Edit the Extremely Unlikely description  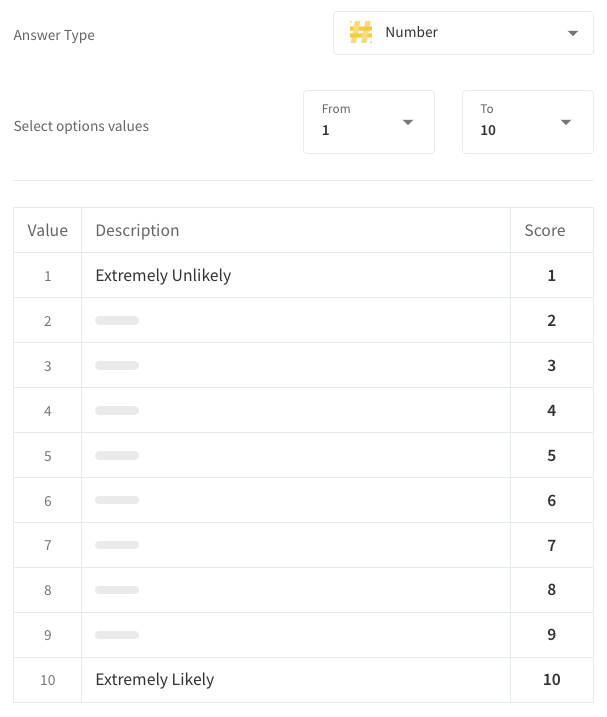(163, 275)
